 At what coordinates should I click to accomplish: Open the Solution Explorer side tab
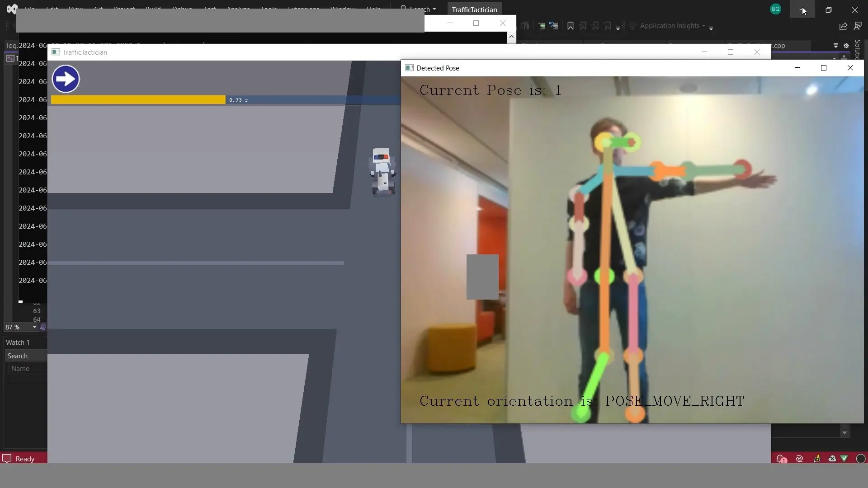click(858, 50)
